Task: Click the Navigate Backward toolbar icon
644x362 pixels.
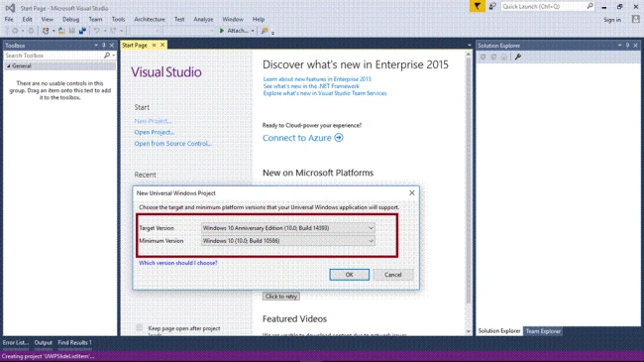Action: pos(15,31)
